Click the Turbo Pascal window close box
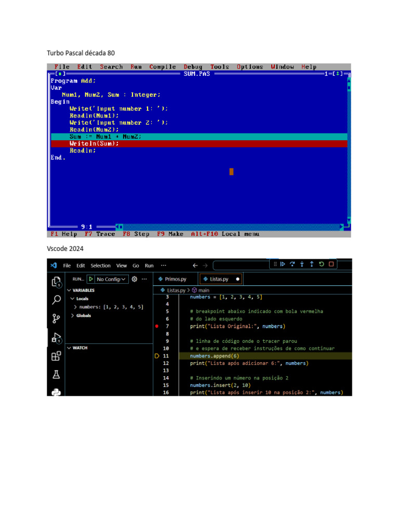 (x=60, y=74)
